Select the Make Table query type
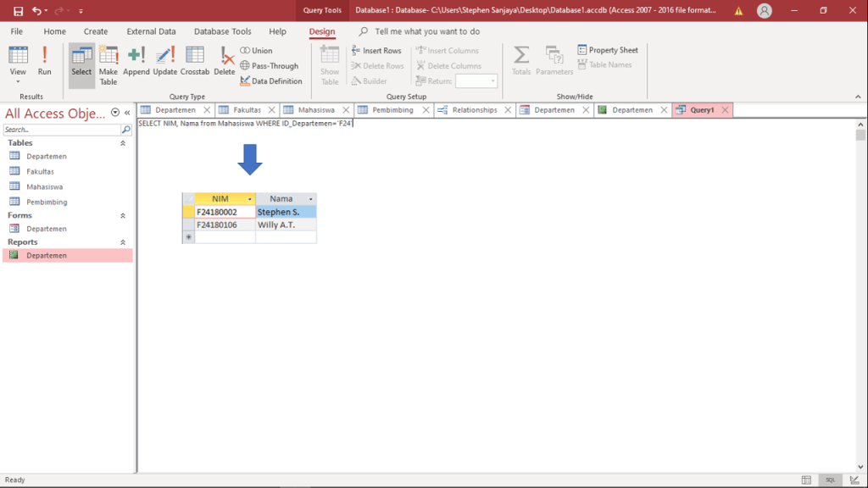Viewport: 868px width, 488px height. coord(108,64)
